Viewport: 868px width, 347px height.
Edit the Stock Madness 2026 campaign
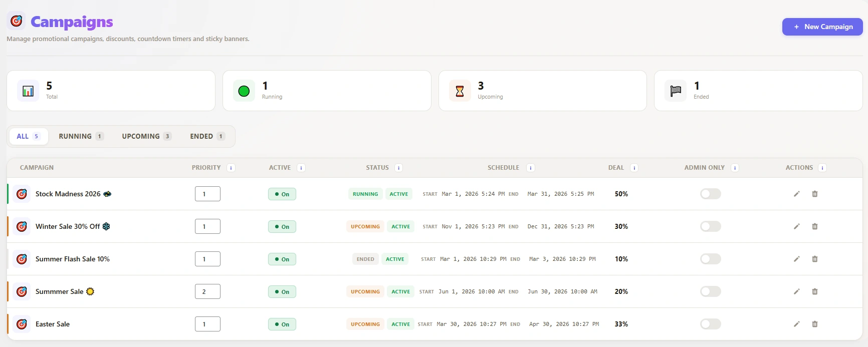pos(796,194)
